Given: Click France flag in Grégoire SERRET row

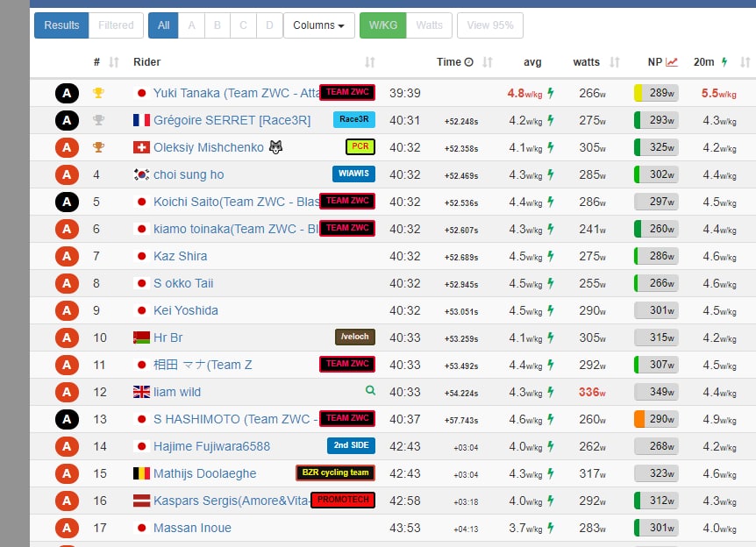Looking at the screenshot, I should click(x=141, y=120).
